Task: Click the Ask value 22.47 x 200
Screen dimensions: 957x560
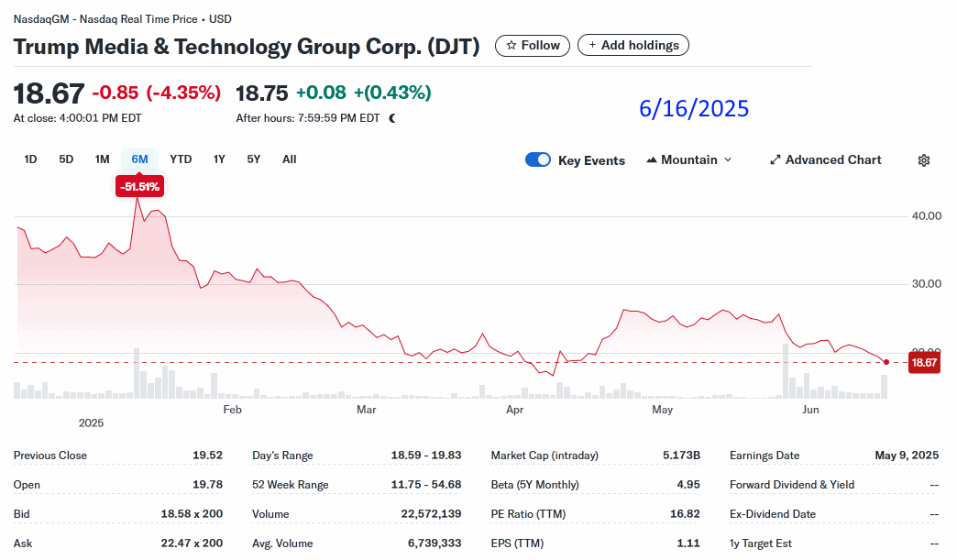Action: pos(192,543)
